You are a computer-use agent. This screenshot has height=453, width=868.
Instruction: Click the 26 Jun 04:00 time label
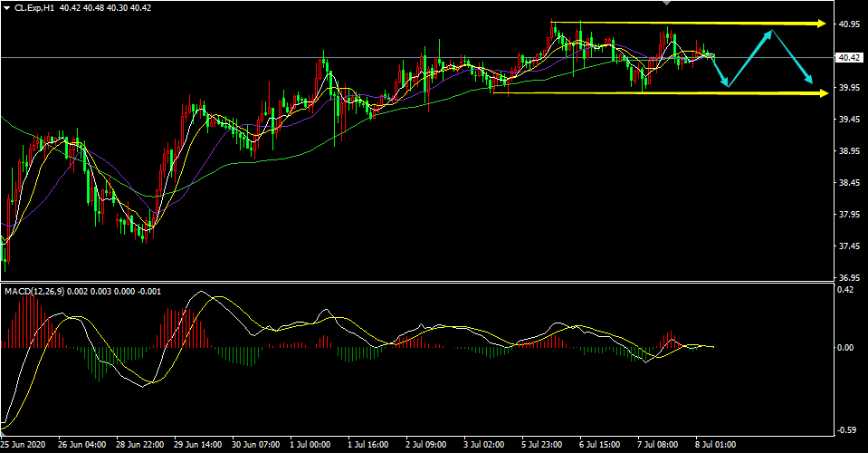coord(82,445)
